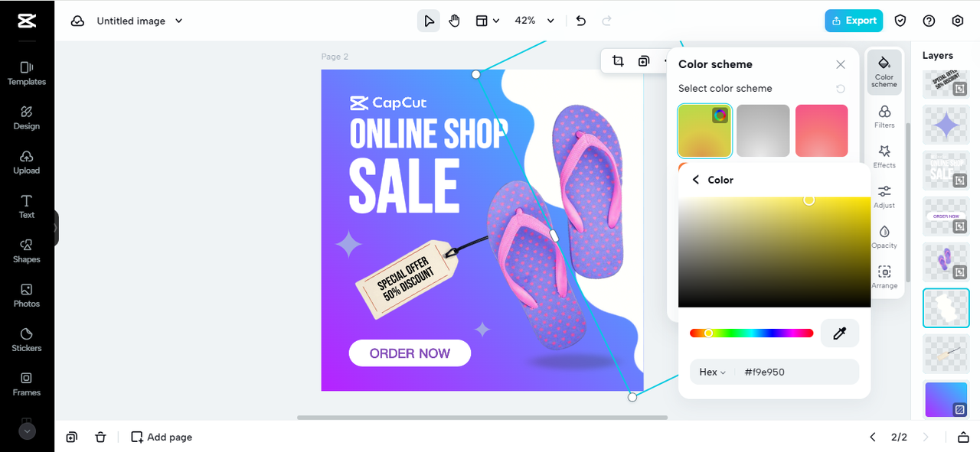
Task: Activate the eyedropper color picker
Action: (840, 333)
